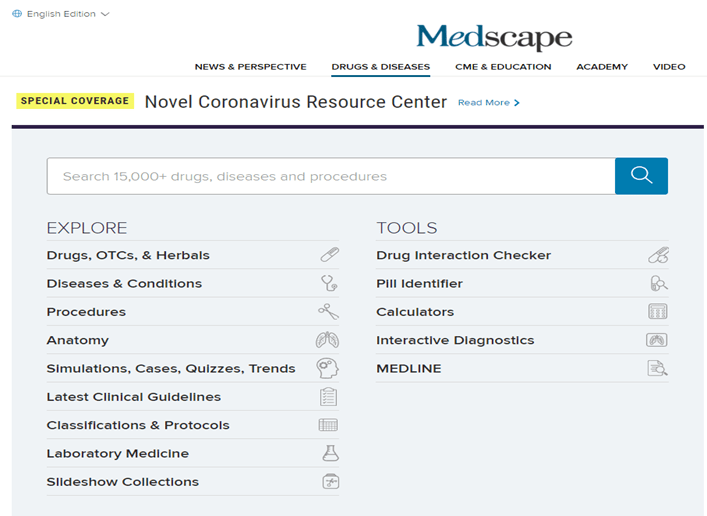Click the icon beside Slideshow Collections

(331, 482)
